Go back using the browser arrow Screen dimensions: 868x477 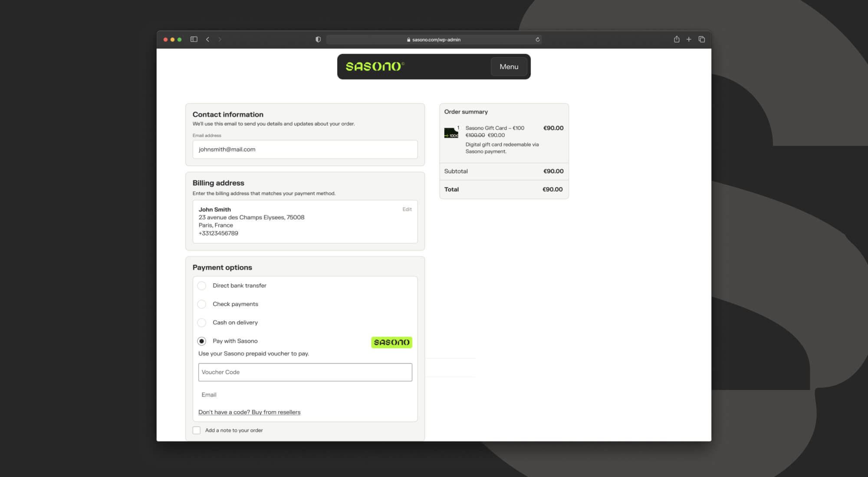[x=208, y=39]
